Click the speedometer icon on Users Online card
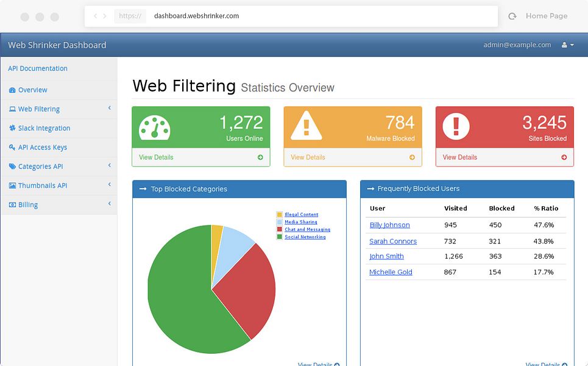This screenshot has height=366, width=588. 155,127
